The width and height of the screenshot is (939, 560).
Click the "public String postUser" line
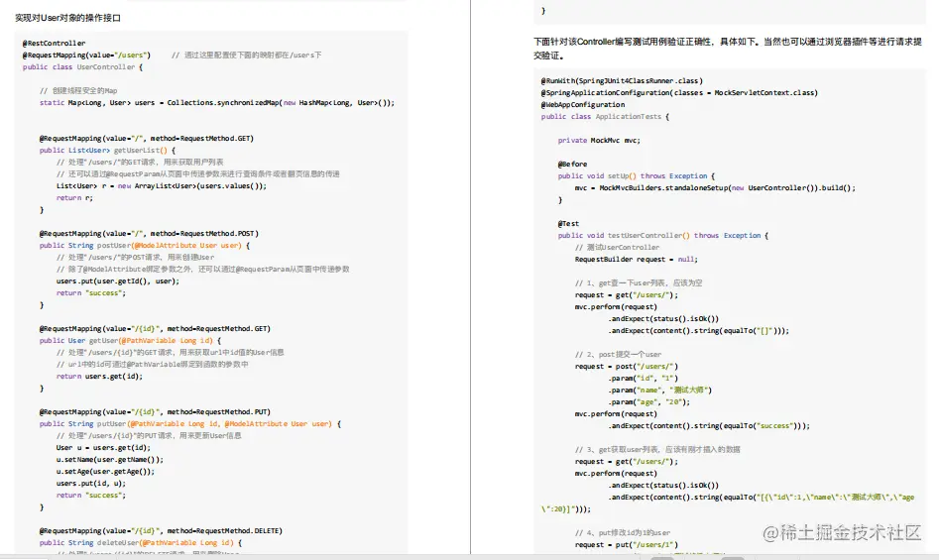[145, 245]
